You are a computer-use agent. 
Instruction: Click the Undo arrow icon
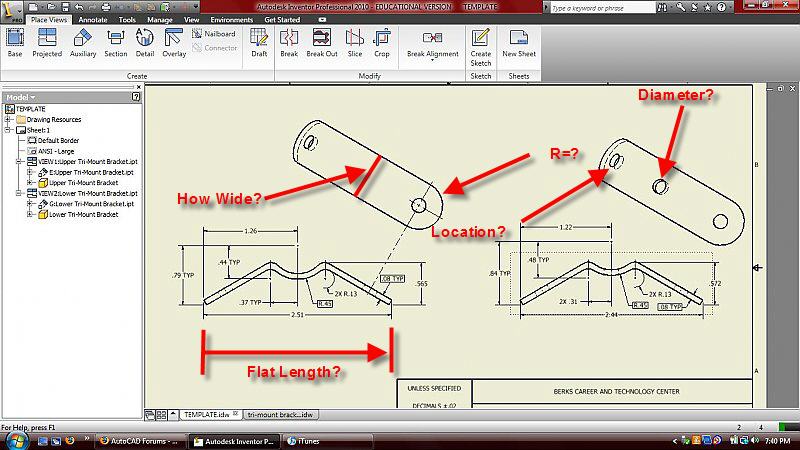point(79,7)
